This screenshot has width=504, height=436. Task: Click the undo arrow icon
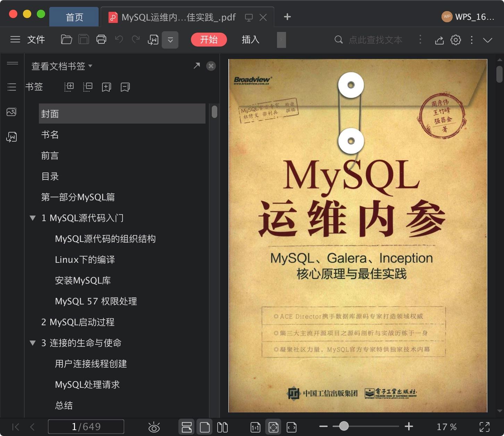point(119,40)
